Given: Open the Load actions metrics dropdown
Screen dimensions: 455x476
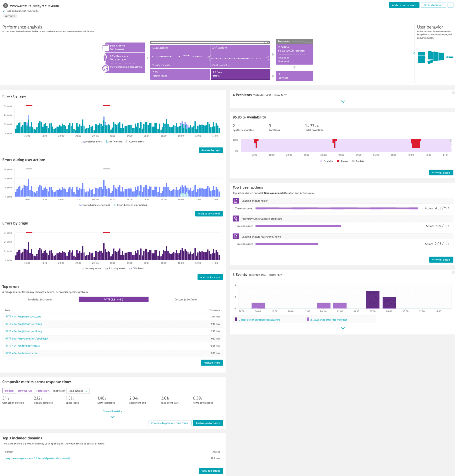Looking at the screenshot, I should click(x=78, y=391).
